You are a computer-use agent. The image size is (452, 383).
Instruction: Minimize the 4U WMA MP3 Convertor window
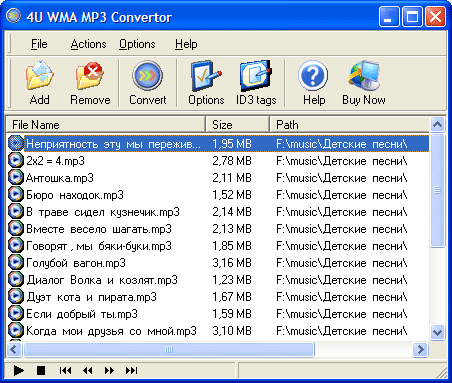click(389, 16)
